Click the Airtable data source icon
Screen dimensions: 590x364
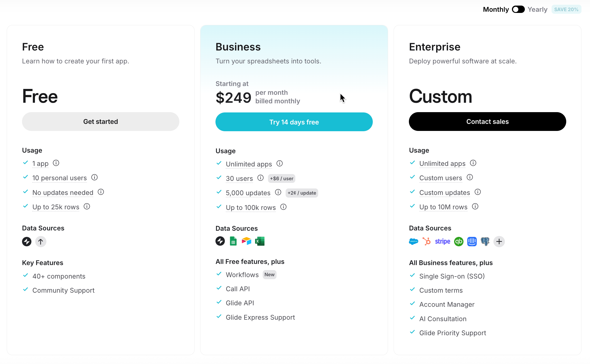click(x=246, y=241)
